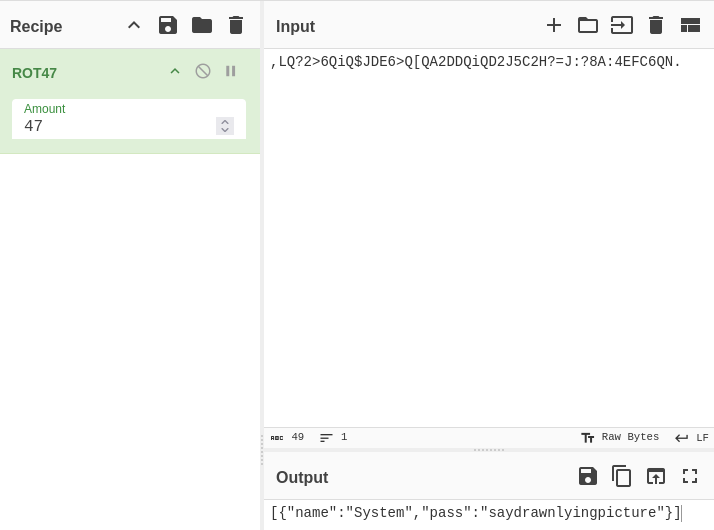The image size is (714, 530).
Task: Copy raw output to clipboard
Action: [622, 476]
